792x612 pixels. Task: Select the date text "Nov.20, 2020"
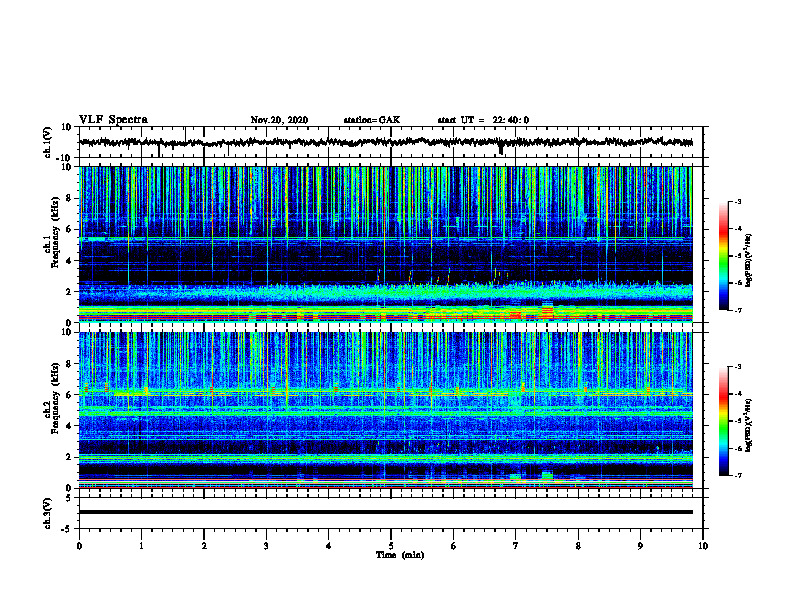pyautogui.click(x=279, y=120)
